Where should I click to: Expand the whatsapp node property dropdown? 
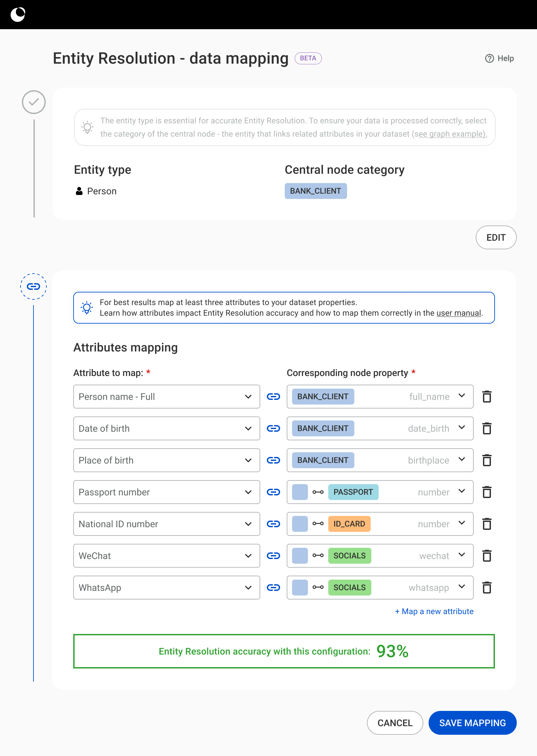tap(380, 588)
